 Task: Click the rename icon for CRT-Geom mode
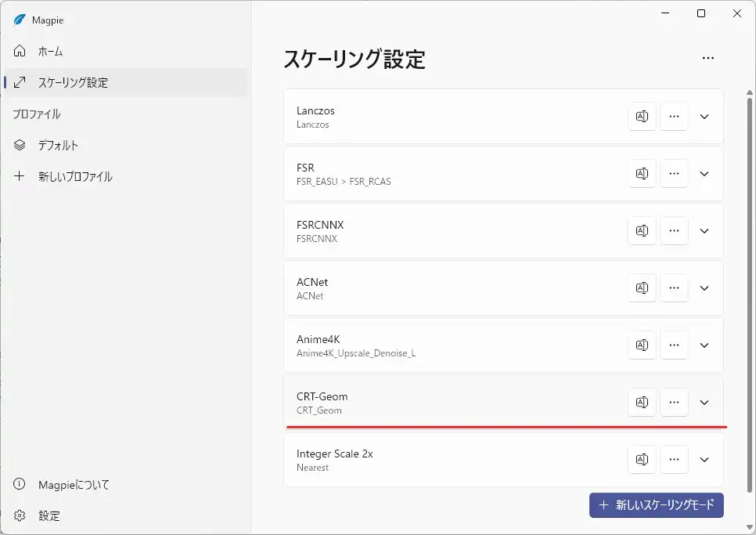[x=642, y=402]
